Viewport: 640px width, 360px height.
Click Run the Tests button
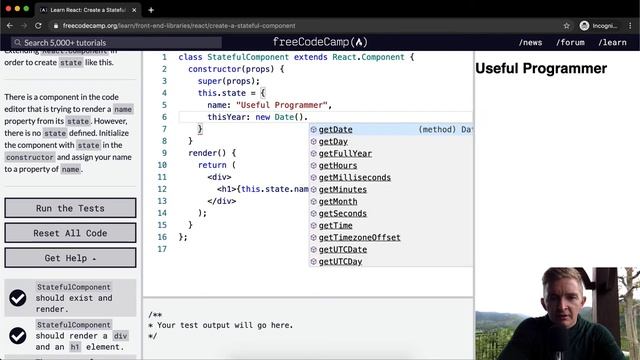70,208
